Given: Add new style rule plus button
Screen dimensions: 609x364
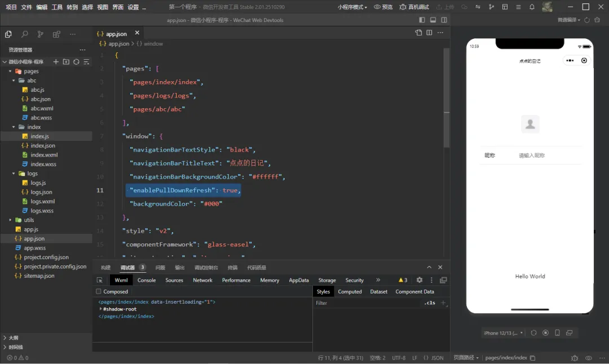Looking at the screenshot, I should [443, 303].
